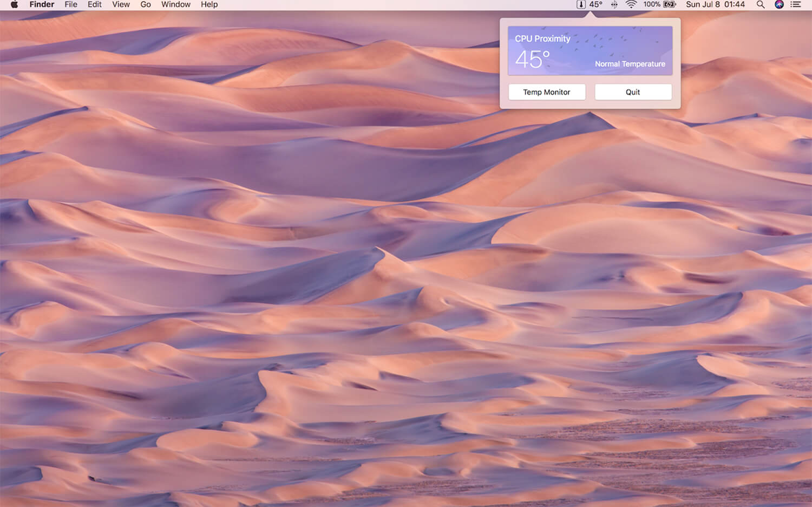This screenshot has width=812, height=507.
Task: Open the Apple menu
Action: click(x=14, y=4)
